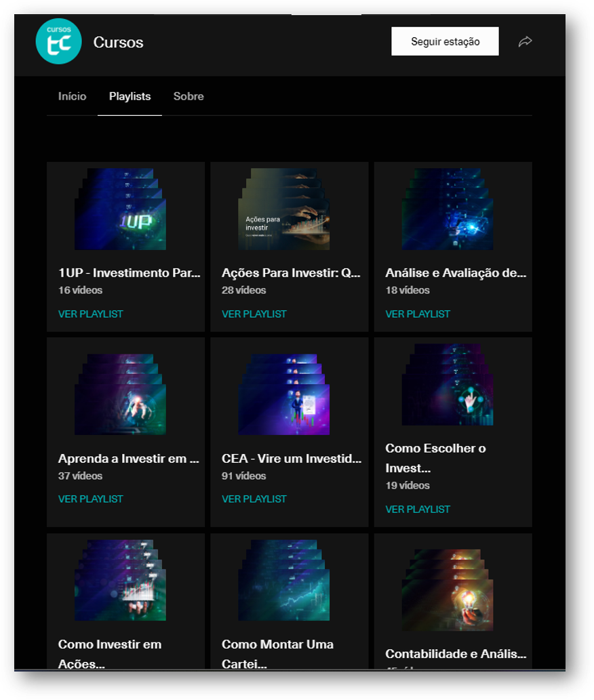Open the Ações para investir playlist thumbnail
Viewport: 594px width, 700px height.
tap(283, 209)
